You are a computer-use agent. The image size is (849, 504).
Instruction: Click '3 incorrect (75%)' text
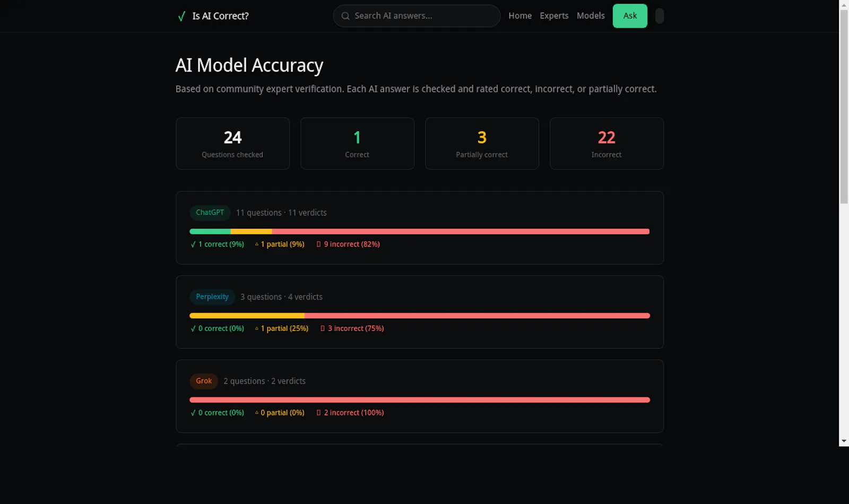pos(356,329)
